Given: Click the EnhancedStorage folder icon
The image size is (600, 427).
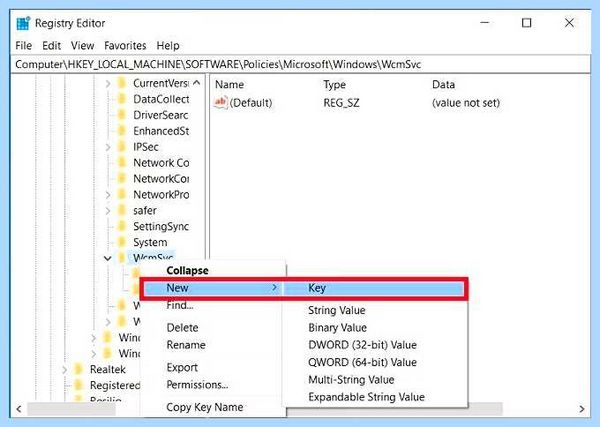Looking at the screenshot, I should (122, 131).
